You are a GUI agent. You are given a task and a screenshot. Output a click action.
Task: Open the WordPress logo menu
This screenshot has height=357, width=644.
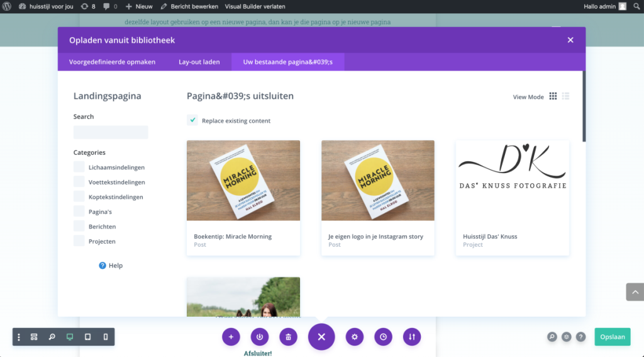coord(7,6)
